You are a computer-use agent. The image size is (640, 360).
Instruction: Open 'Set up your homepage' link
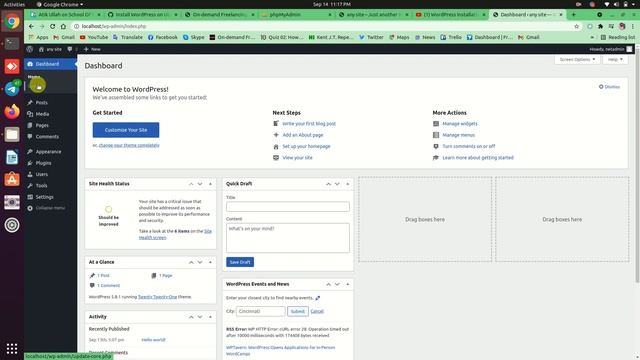(x=306, y=146)
